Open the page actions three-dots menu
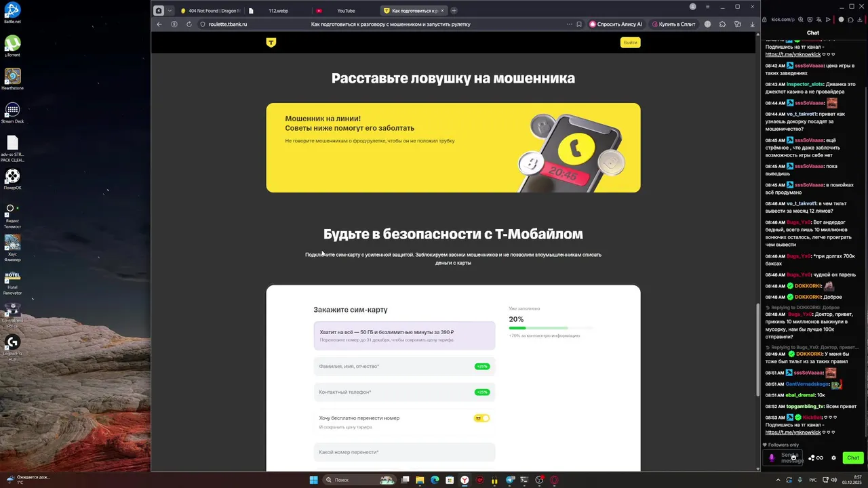The image size is (868, 488). tap(569, 24)
